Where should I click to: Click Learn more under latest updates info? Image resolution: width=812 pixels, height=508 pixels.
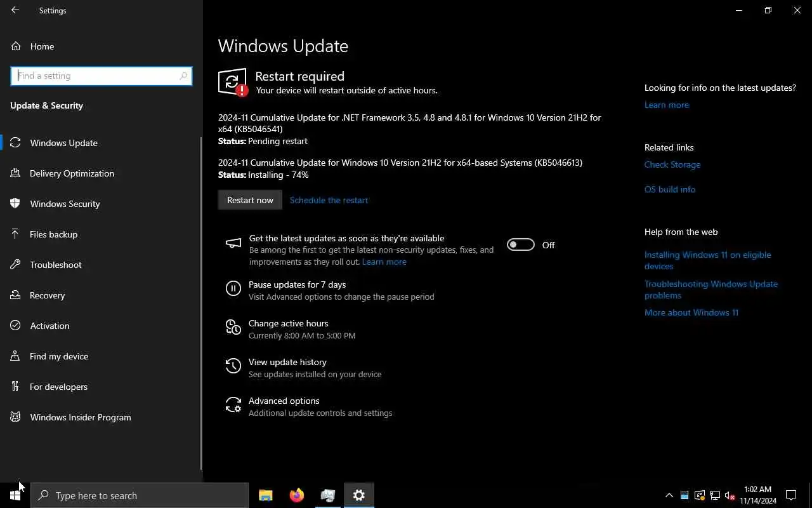(x=666, y=105)
